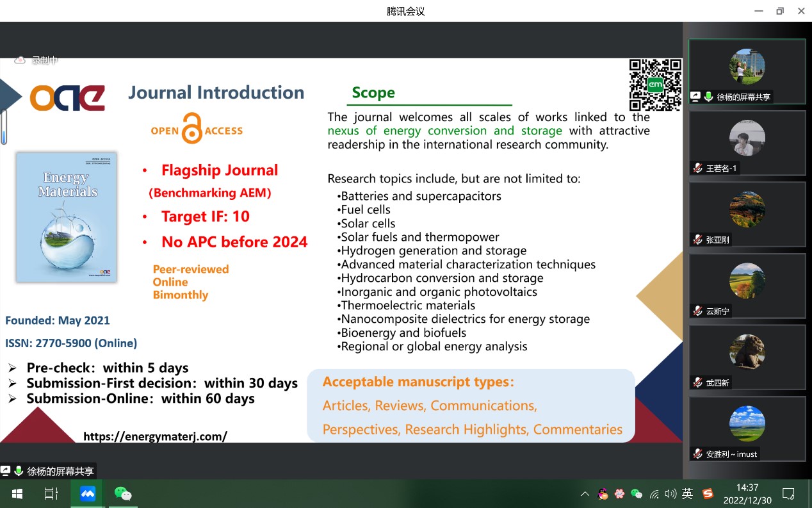
Task: Click the Open Access lock logo on the slide
Action: [x=197, y=129]
